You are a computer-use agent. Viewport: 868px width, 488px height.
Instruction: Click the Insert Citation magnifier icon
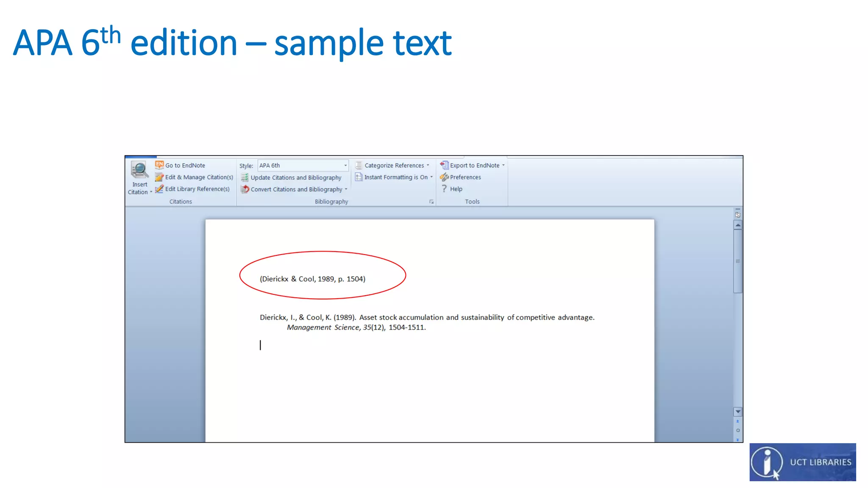139,170
